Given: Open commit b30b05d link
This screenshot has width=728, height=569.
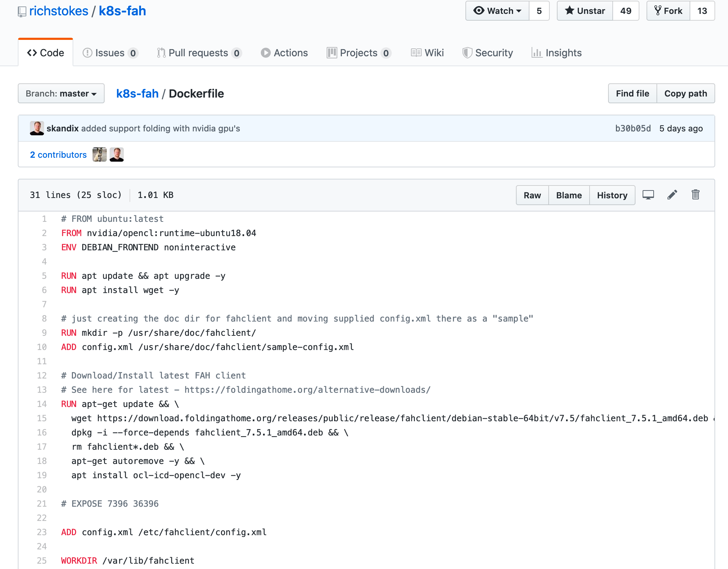Looking at the screenshot, I should pyautogui.click(x=633, y=129).
